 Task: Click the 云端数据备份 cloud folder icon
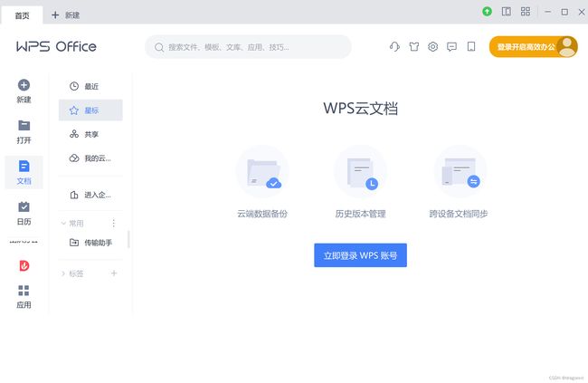(x=262, y=172)
